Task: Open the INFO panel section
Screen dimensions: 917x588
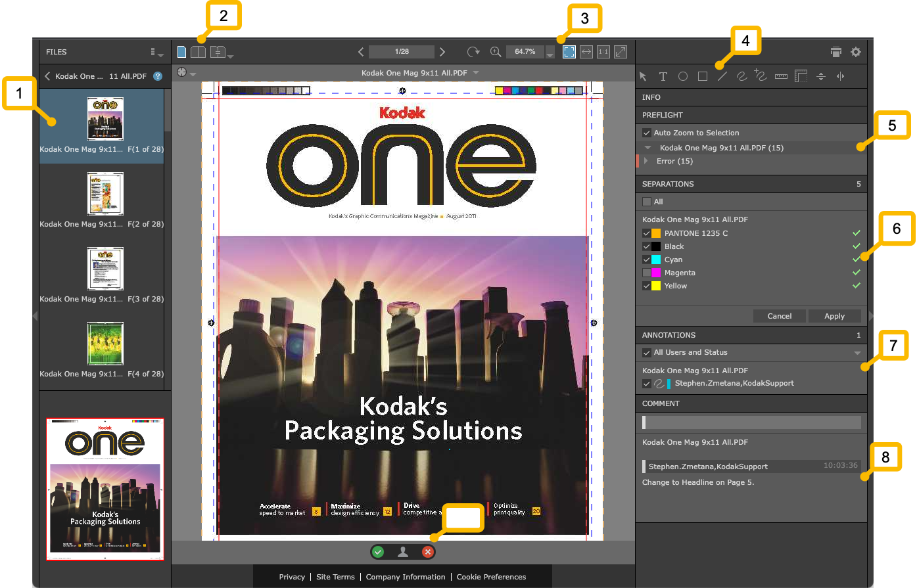Action: [751, 97]
